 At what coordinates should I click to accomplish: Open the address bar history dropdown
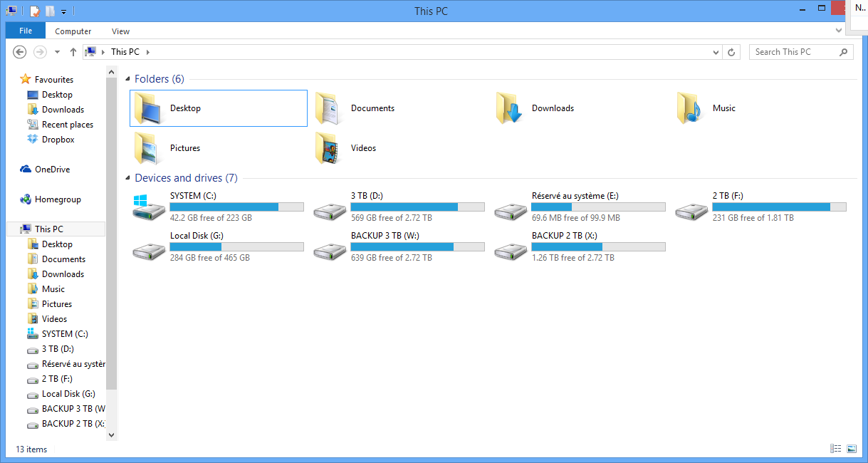[x=716, y=52]
